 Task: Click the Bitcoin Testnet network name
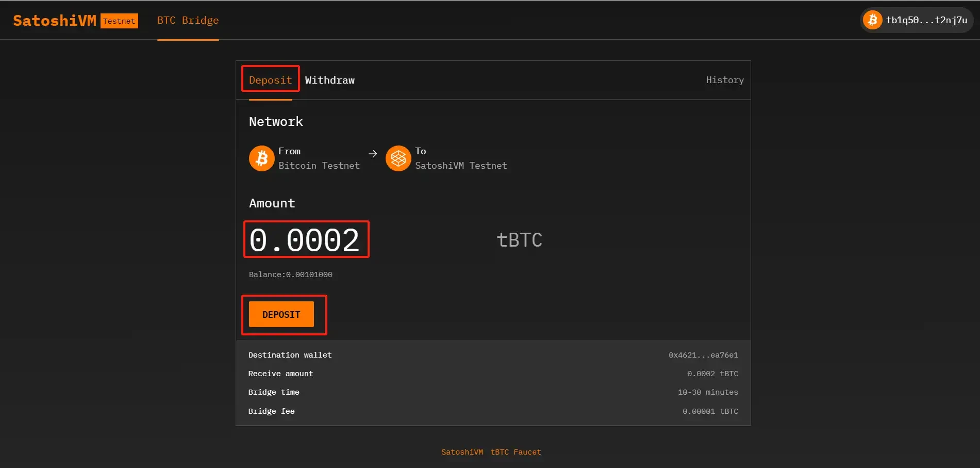click(x=319, y=166)
